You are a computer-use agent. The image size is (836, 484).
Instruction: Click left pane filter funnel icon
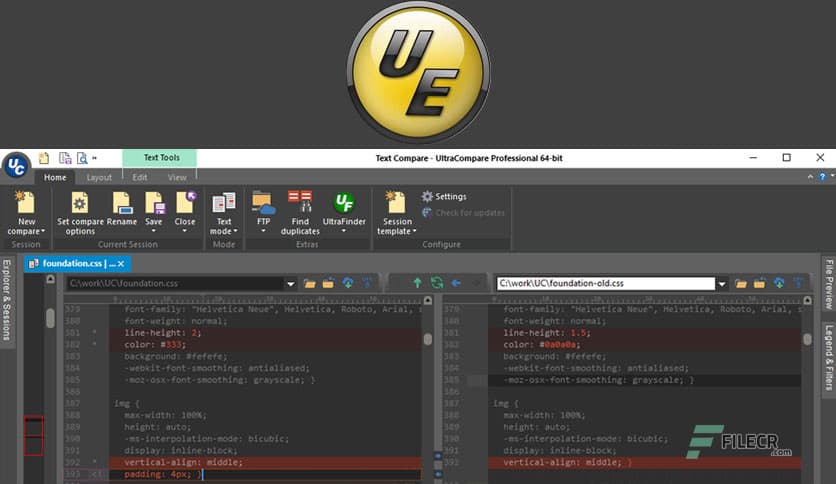367,283
